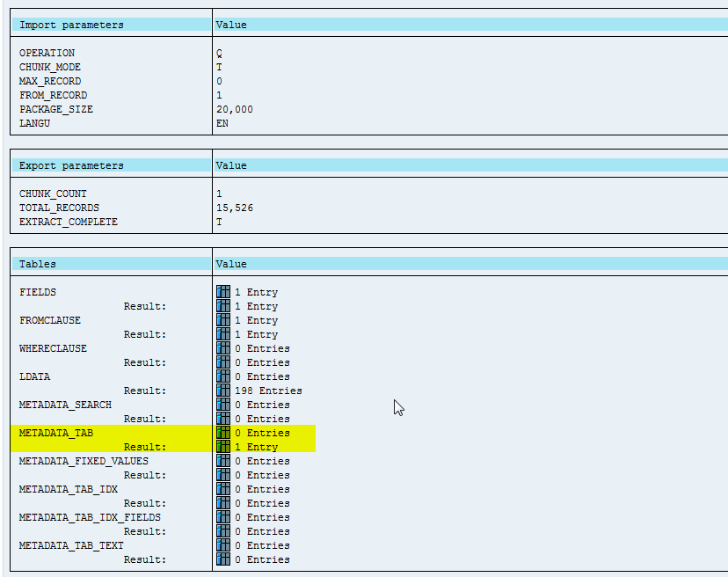Click the Import parameters column header
Screen dimensions: 728x577
[71, 25]
